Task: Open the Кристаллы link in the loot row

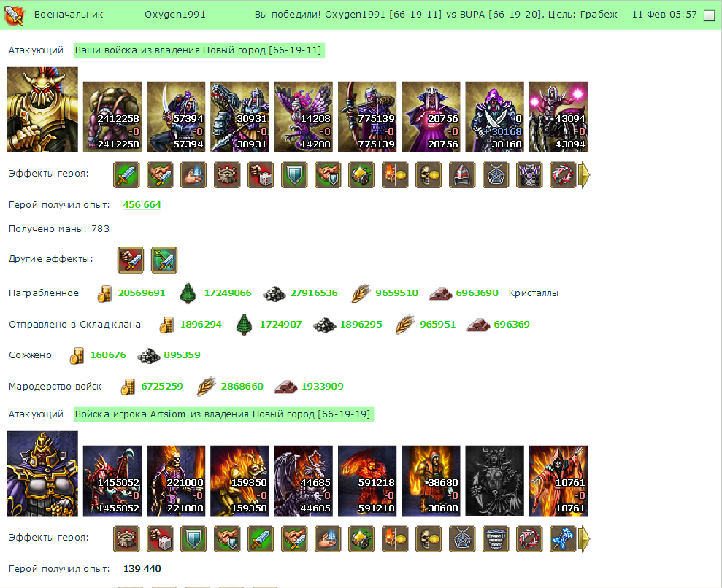Action: [x=534, y=293]
